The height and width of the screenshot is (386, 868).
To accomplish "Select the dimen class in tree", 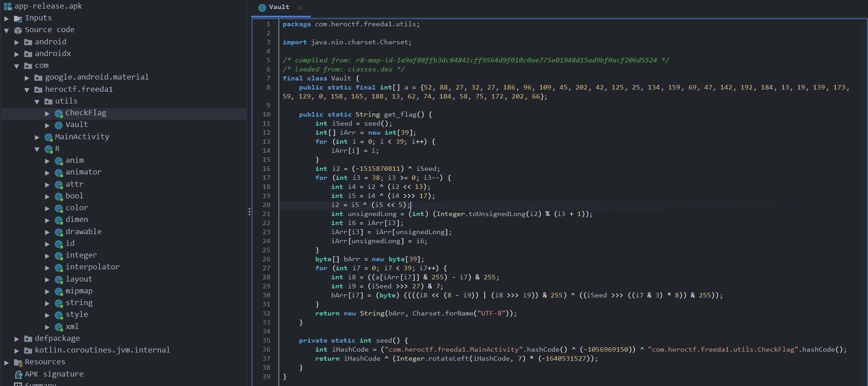I will pyautogui.click(x=76, y=220).
